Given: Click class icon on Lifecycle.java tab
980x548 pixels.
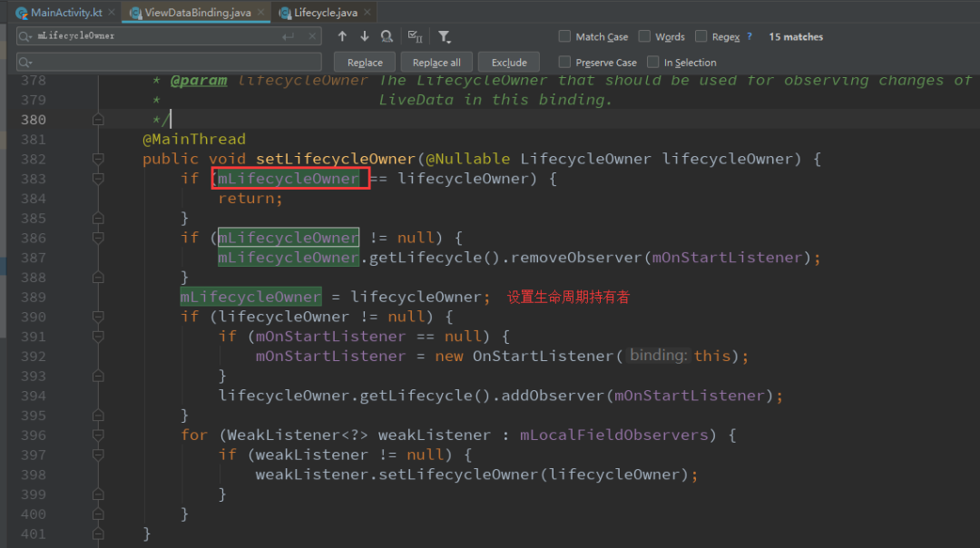Looking at the screenshot, I should [285, 13].
